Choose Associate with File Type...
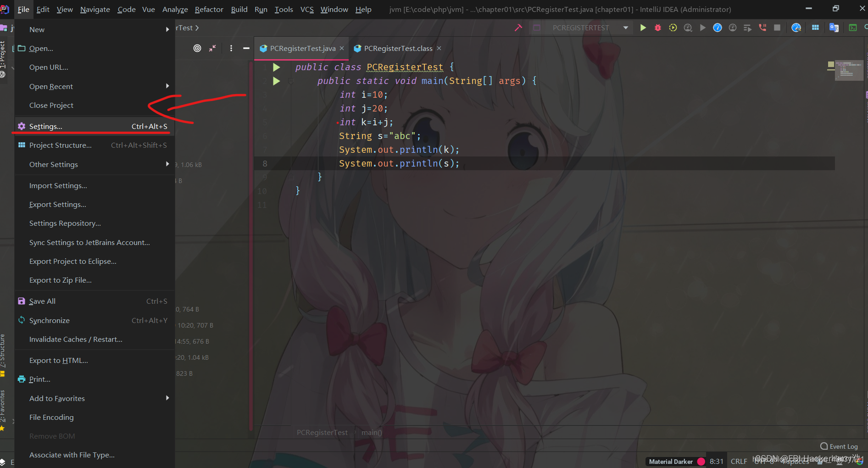The height and width of the screenshot is (468, 868). tap(95, 455)
